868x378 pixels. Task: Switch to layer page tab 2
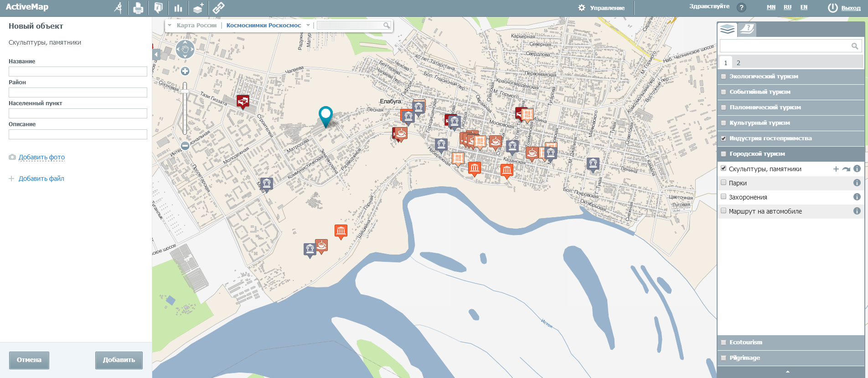(739, 63)
